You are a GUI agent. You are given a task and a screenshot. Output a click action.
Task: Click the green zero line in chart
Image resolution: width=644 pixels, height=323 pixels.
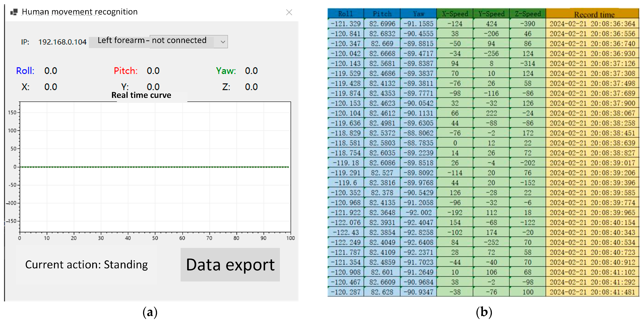click(x=155, y=167)
